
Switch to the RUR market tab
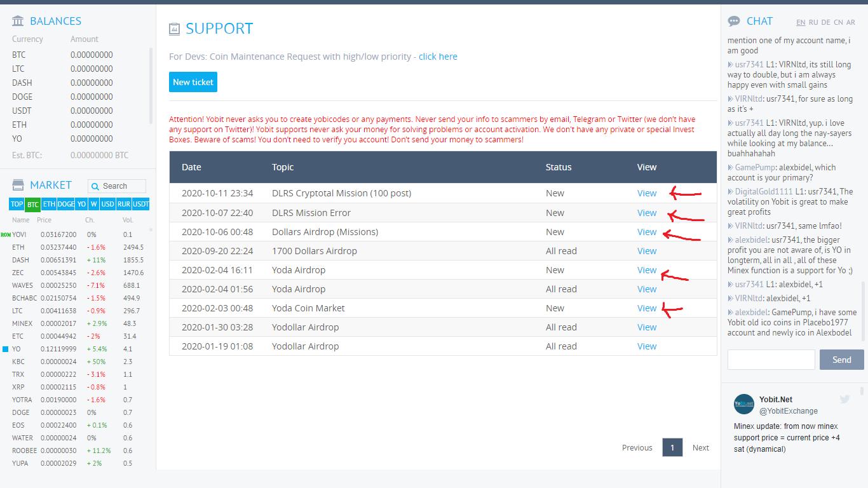[123, 204]
